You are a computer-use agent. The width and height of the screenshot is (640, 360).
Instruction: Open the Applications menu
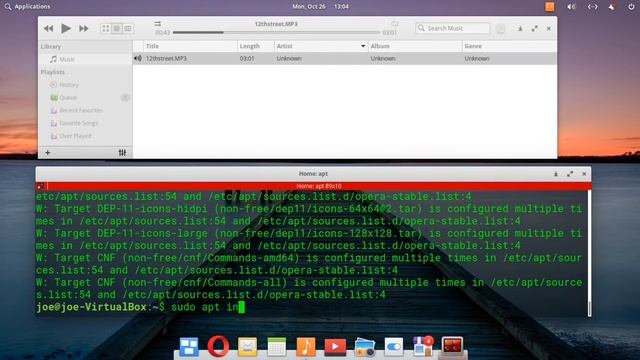[x=27, y=7]
